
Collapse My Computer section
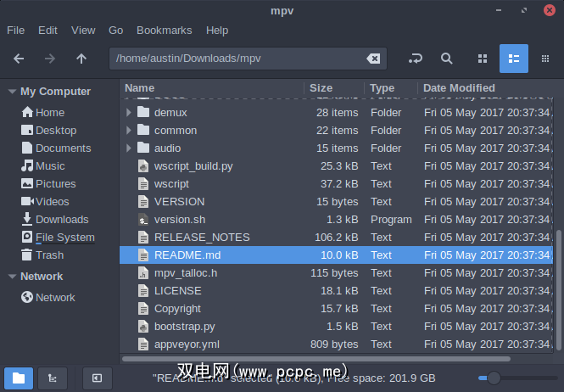click(x=12, y=92)
